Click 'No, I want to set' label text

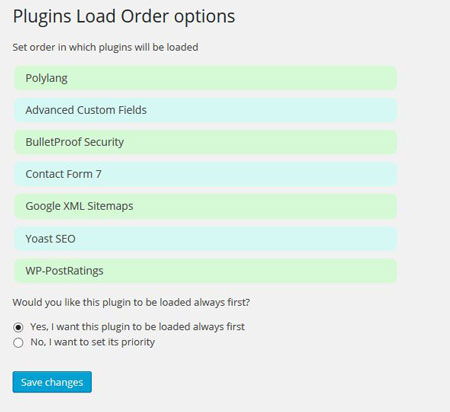tap(93, 342)
